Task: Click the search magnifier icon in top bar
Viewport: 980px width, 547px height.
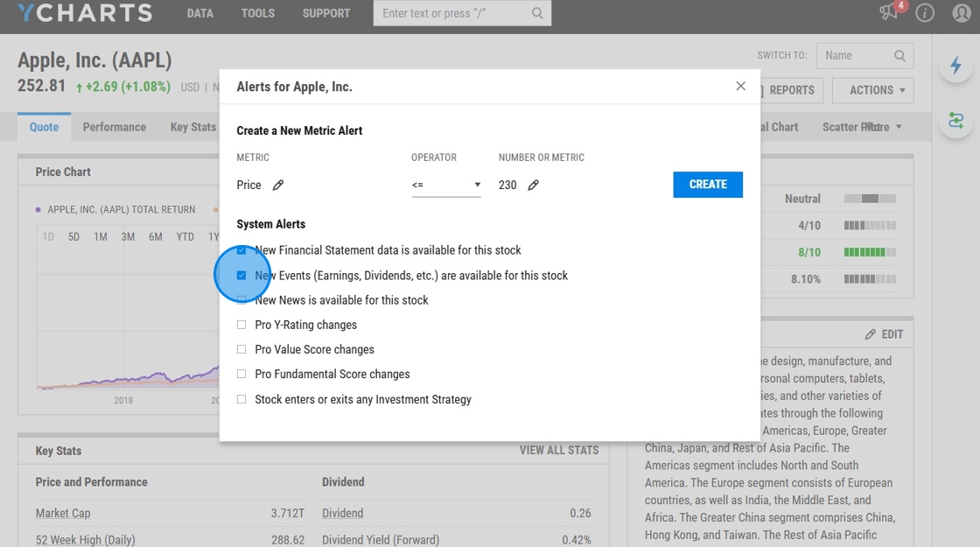Action: tap(537, 13)
